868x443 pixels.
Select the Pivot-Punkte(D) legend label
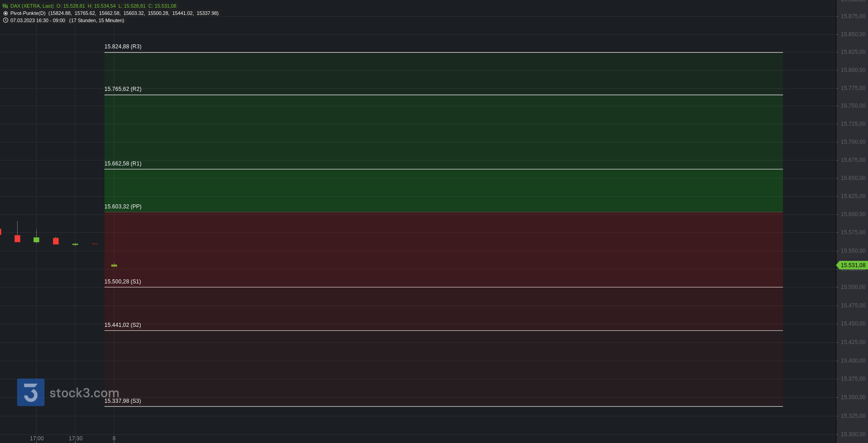point(28,13)
